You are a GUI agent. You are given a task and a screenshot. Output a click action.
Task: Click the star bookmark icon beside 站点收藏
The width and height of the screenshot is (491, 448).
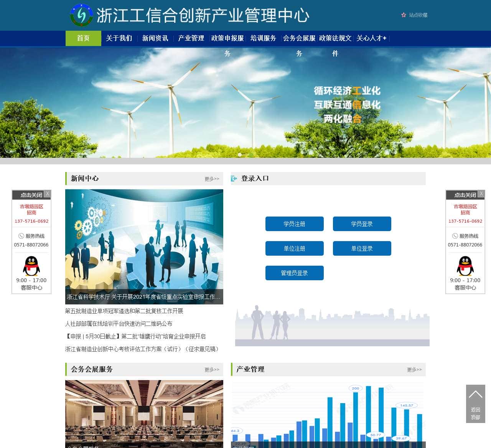coord(404,15)
